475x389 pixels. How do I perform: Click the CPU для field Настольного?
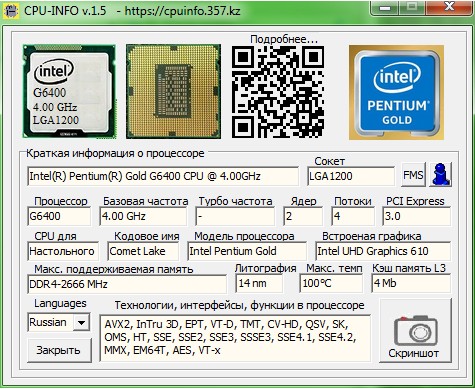(x=63, y=251)
